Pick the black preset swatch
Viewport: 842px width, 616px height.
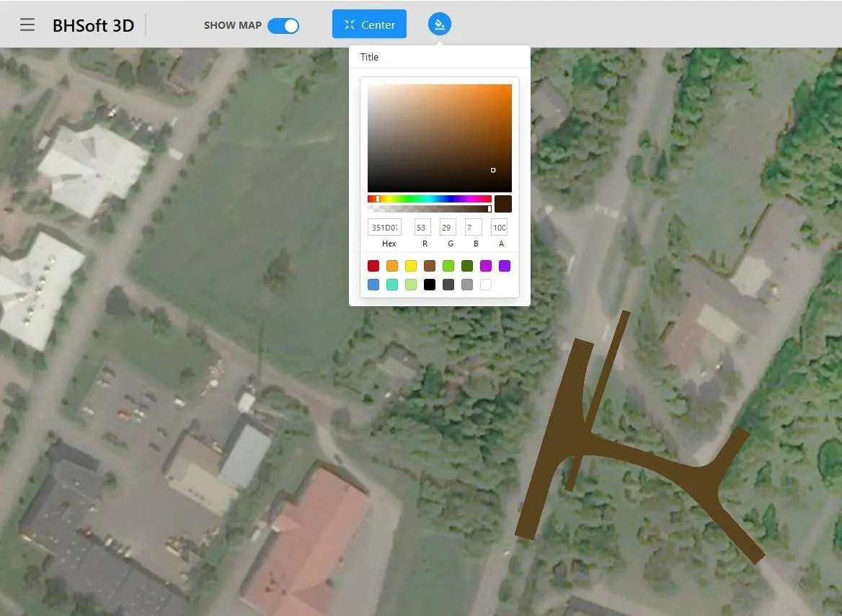click(x=430, y=285)
